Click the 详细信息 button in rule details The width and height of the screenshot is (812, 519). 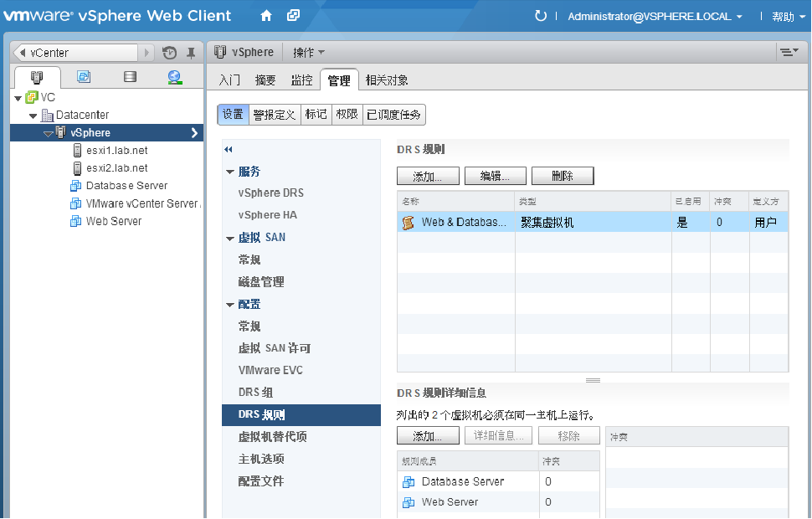pyautogui.click(x=498, y=435)
